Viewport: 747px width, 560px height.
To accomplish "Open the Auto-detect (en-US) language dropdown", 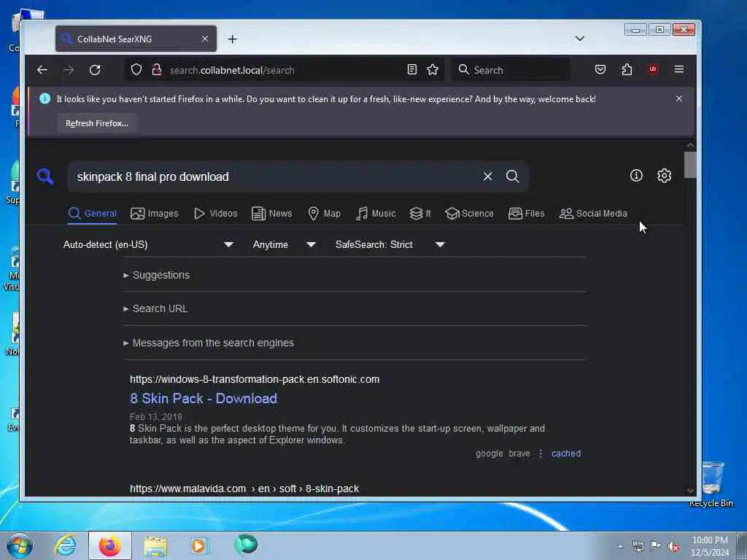I will 148,244.
